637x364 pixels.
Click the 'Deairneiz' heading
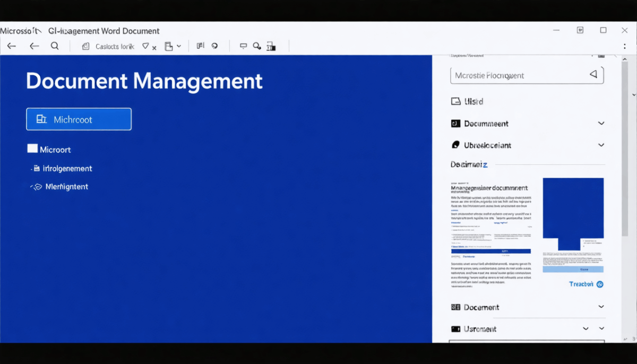click(x=469, y=165)
